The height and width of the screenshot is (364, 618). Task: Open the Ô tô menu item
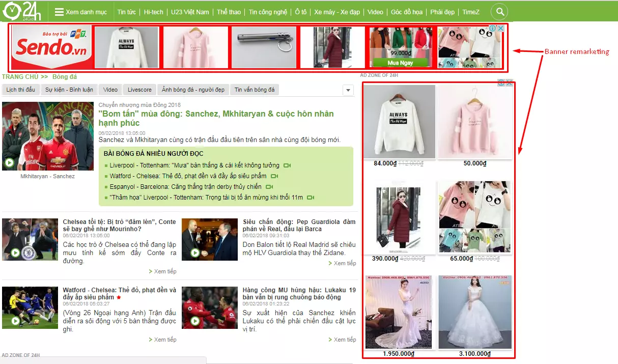[301, 12]
